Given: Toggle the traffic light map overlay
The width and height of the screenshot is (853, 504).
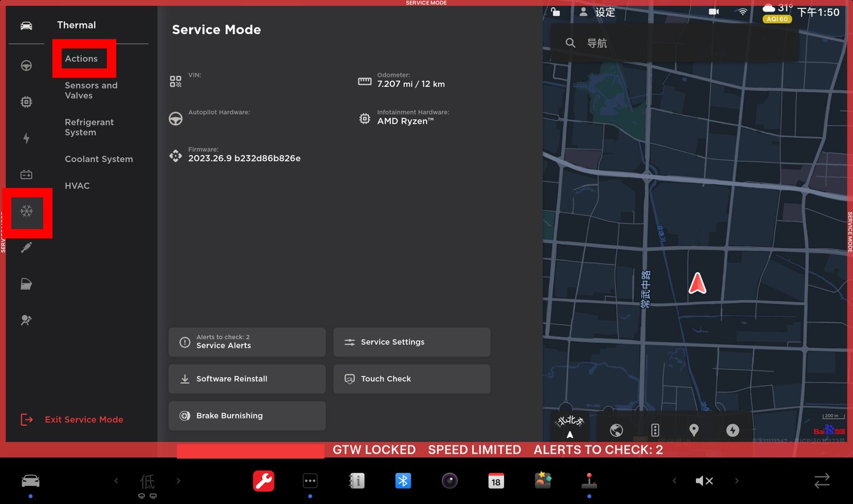Looking at the screenshot, I should coord(655,430).
